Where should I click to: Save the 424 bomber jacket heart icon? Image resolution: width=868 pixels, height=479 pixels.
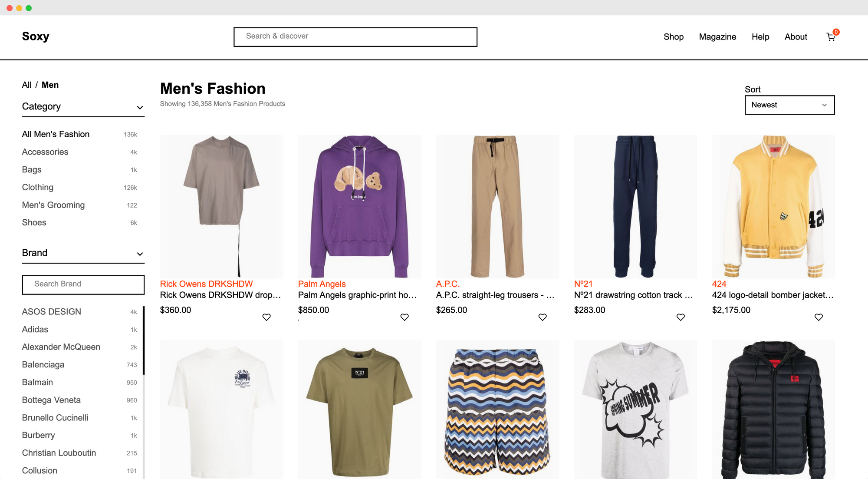coord(819,317)
